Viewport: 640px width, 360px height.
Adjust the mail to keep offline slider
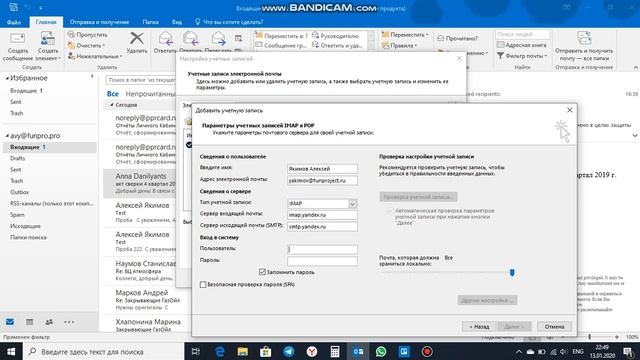pyautogui.click(x=512, y=272)
